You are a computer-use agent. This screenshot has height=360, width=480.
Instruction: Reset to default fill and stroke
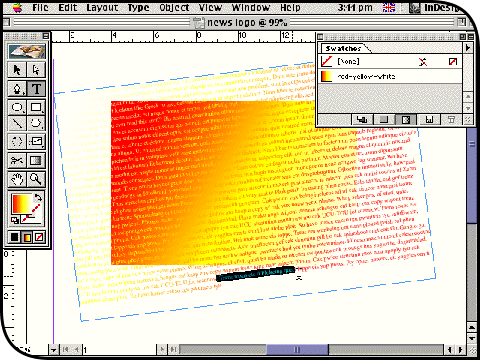point(15,220)
